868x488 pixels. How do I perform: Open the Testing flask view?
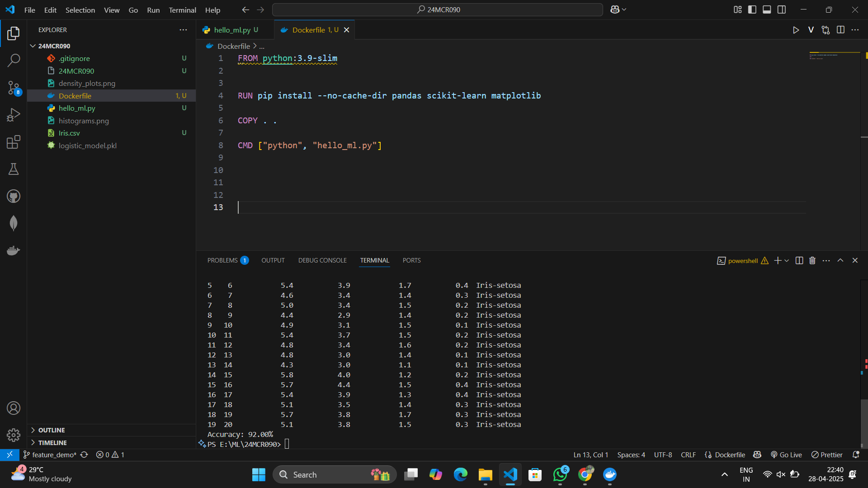(14, 169)
